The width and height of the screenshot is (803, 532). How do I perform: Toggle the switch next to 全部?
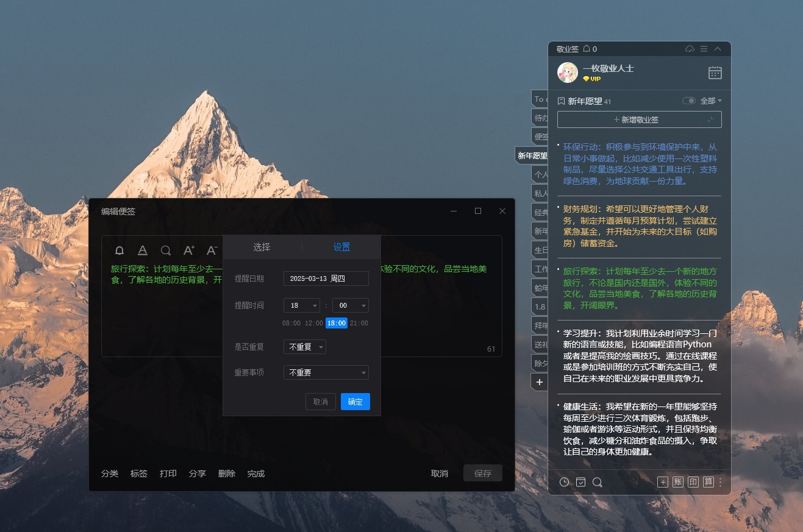point(689,101)
